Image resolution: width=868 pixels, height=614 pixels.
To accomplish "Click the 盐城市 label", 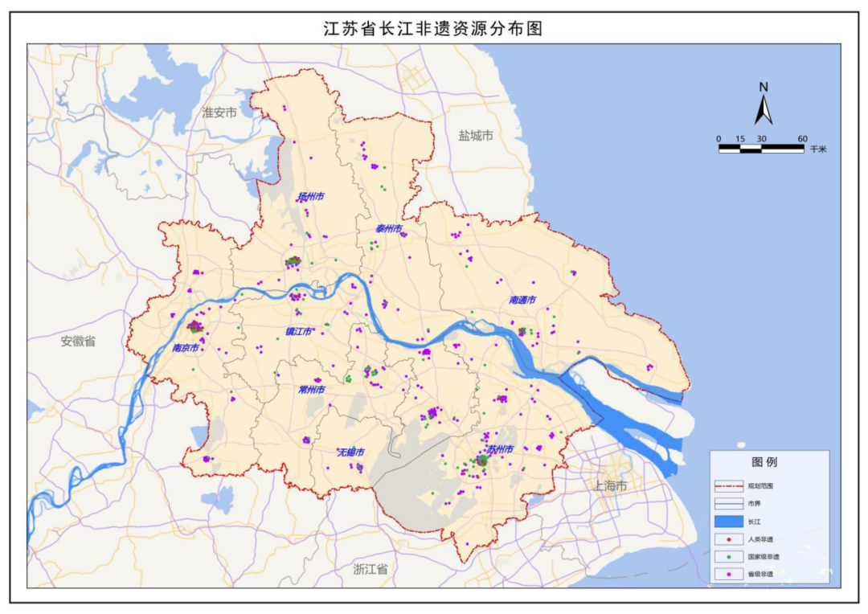I will coord(476,136).
